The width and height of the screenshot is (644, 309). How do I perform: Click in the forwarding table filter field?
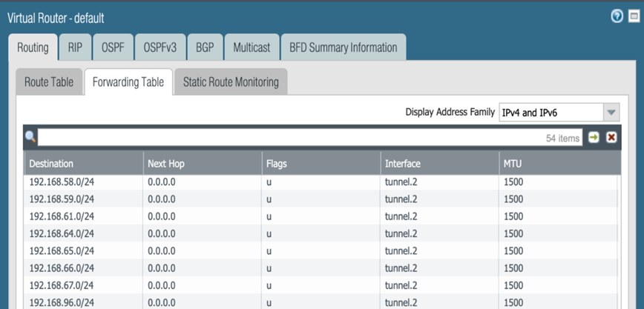(x=297, y=137)
